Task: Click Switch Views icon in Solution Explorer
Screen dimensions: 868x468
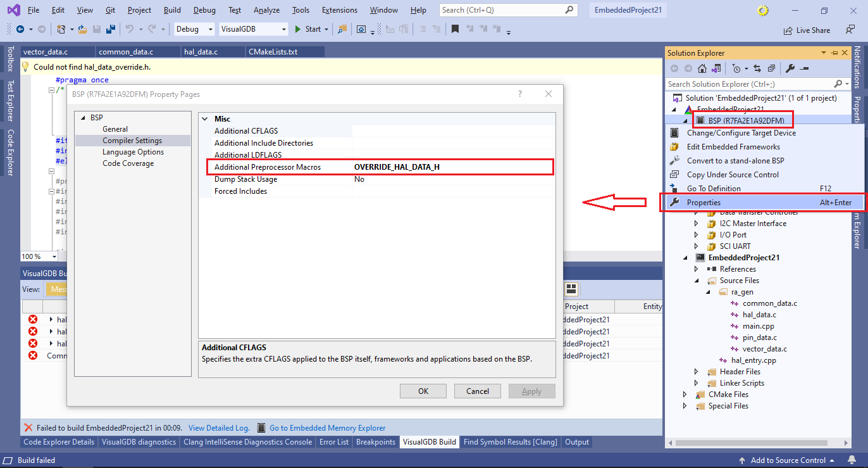Action: [716, 68]
